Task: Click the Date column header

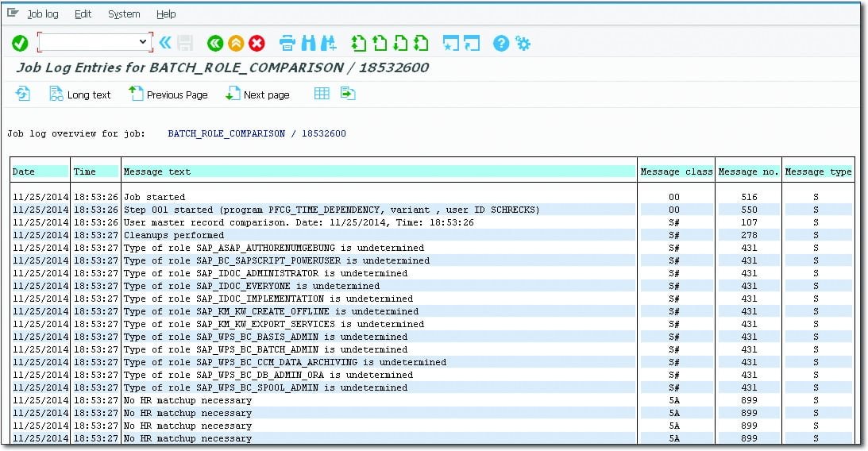Action: tap(40, 172)
